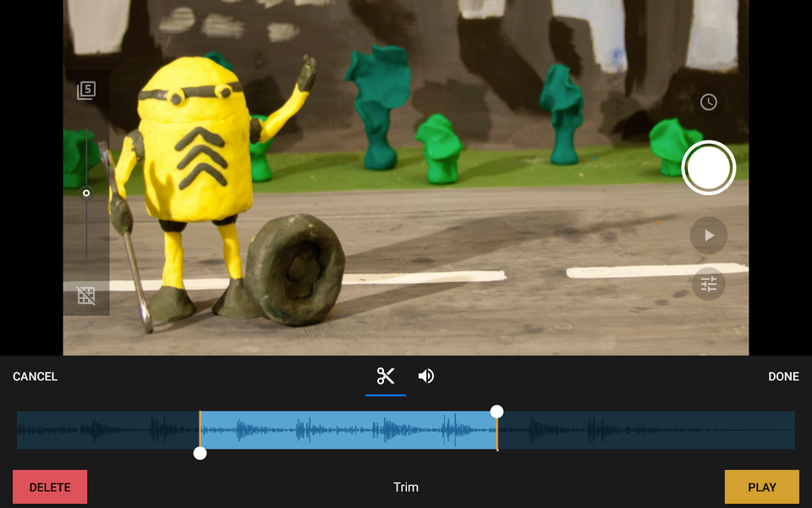Open the timer clock icon
The width and height of the screenshot is (812, 508).
709,102
